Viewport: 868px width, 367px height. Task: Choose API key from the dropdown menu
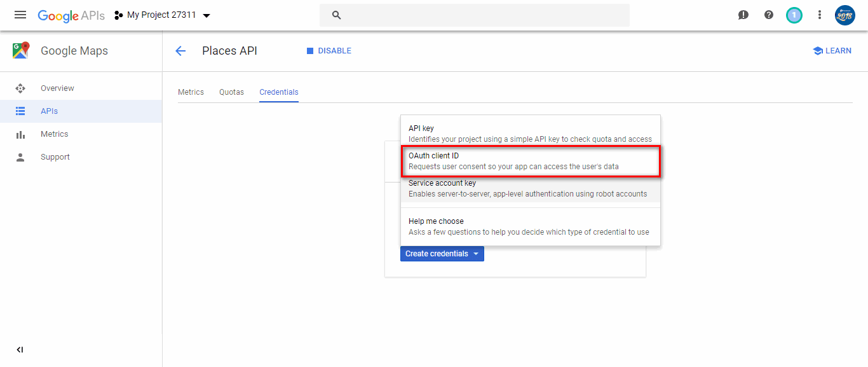(x=531, y=134)
